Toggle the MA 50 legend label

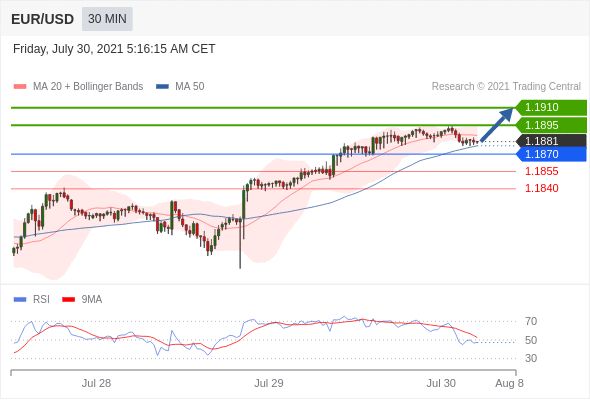coord(190,87)
